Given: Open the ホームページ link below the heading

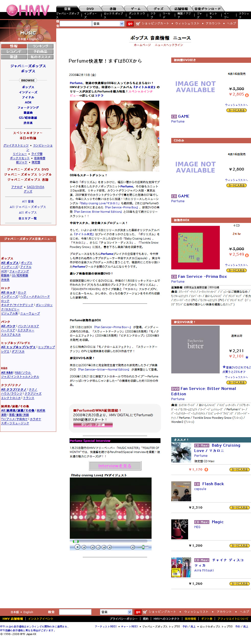Looking at the screenshot, I should 142,45.
